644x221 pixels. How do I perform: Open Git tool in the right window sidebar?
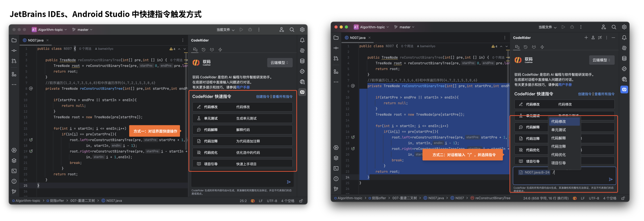[x=336, y=189]
